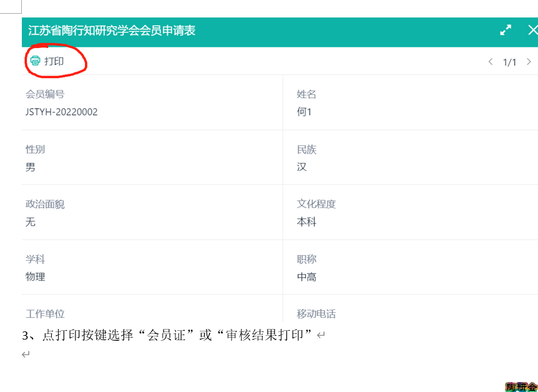Click the subject value 物理
Screen dimensions: 538x392
tap(35, 277)
